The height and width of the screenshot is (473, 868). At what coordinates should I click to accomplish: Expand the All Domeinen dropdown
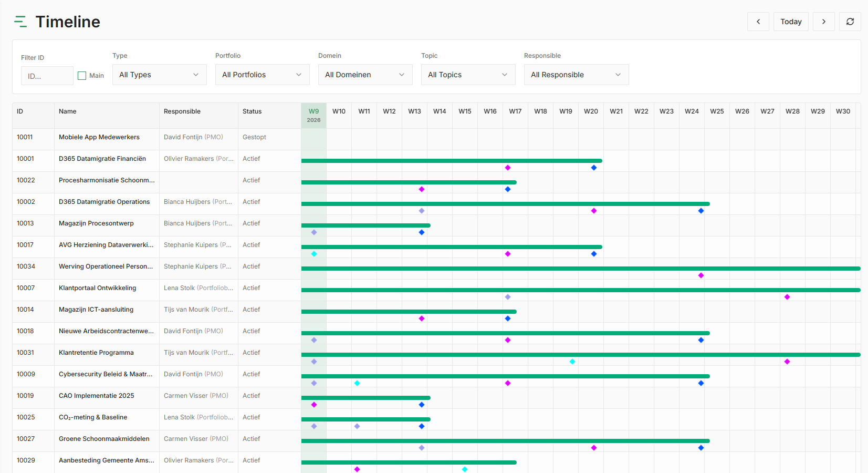pyautogui.click(x=365, y=75)
